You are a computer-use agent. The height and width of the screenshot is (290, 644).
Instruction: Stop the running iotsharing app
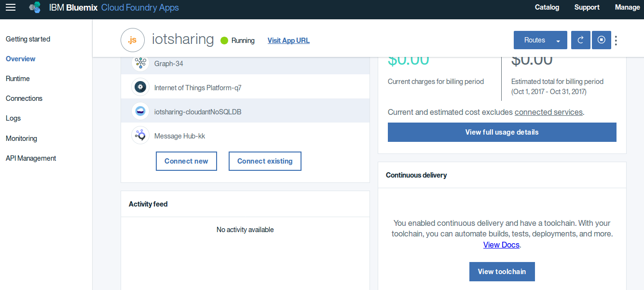click(x=601, y=40)
